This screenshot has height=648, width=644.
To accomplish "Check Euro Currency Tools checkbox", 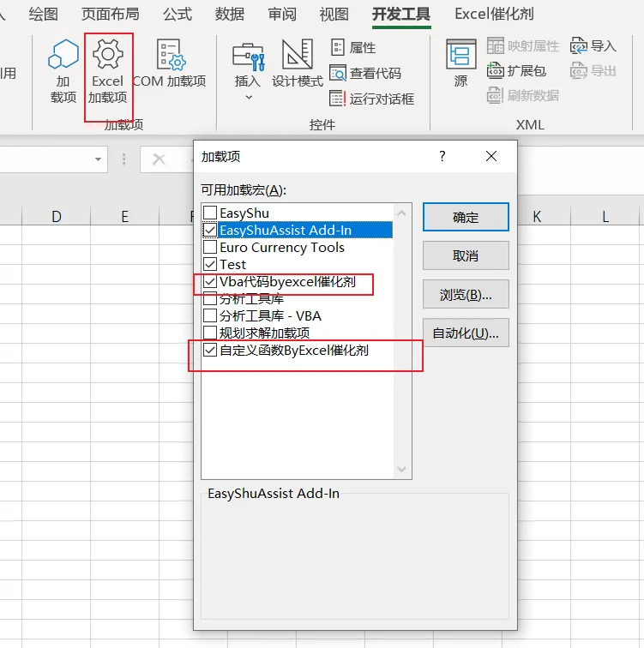I will tap(210, 247).
